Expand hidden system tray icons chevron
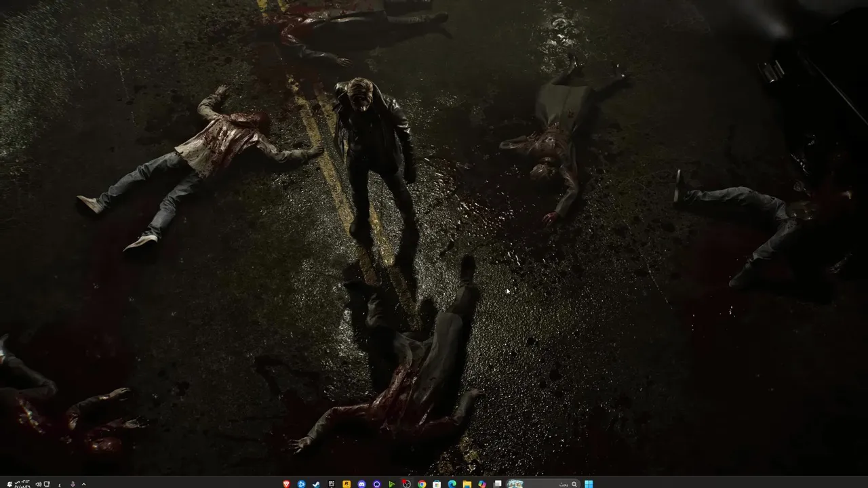Viewport: 868px width, 488px height. 83,484
